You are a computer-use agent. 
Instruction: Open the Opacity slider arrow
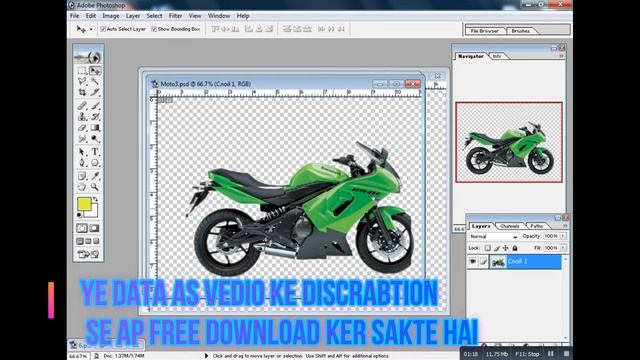pyautogui.click(x=563, y=236)
